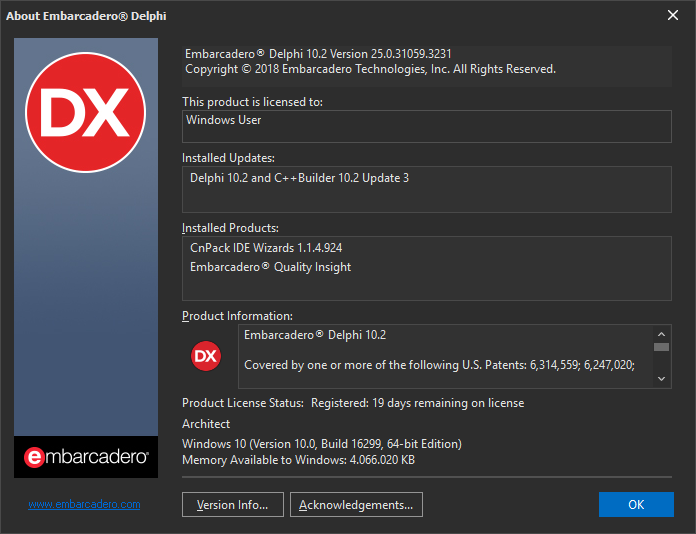
Task: Click the Product License Status label
Action: pyautogui.click(x=243, y=403)
